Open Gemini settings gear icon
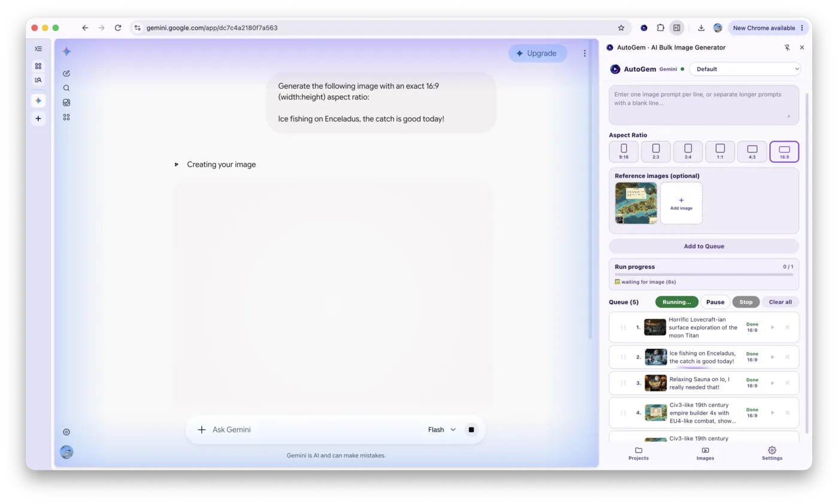 click(66, 432)
